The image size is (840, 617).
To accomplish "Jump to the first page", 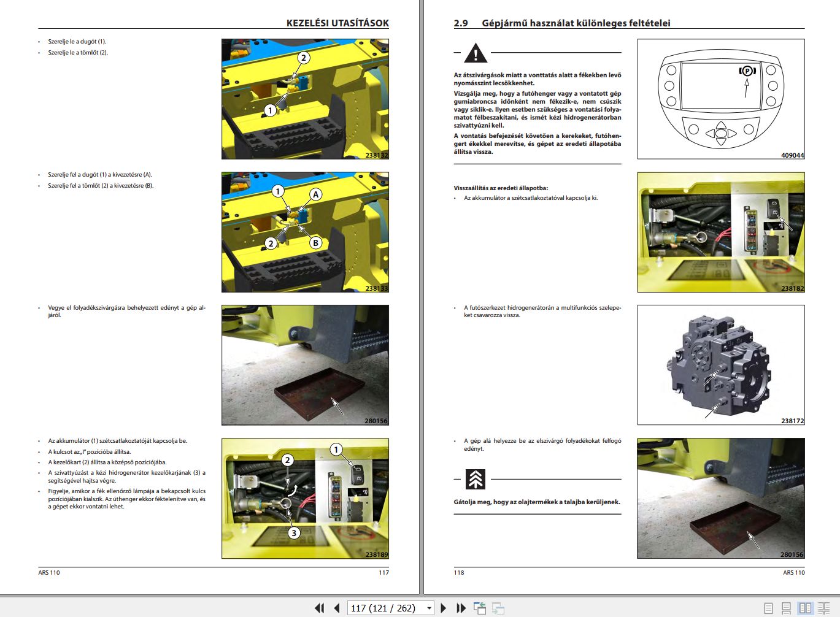I will [x=319, y=608].
